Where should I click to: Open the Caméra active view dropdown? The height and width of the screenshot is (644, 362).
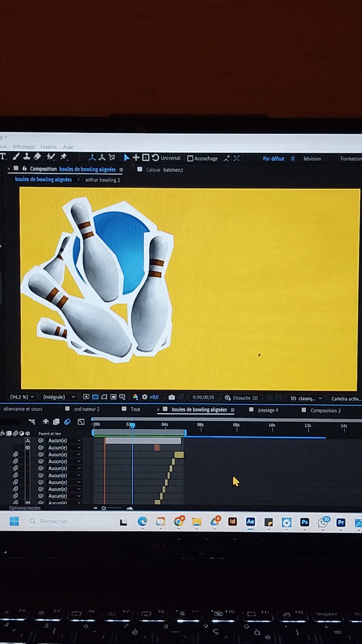coord(346,399)
